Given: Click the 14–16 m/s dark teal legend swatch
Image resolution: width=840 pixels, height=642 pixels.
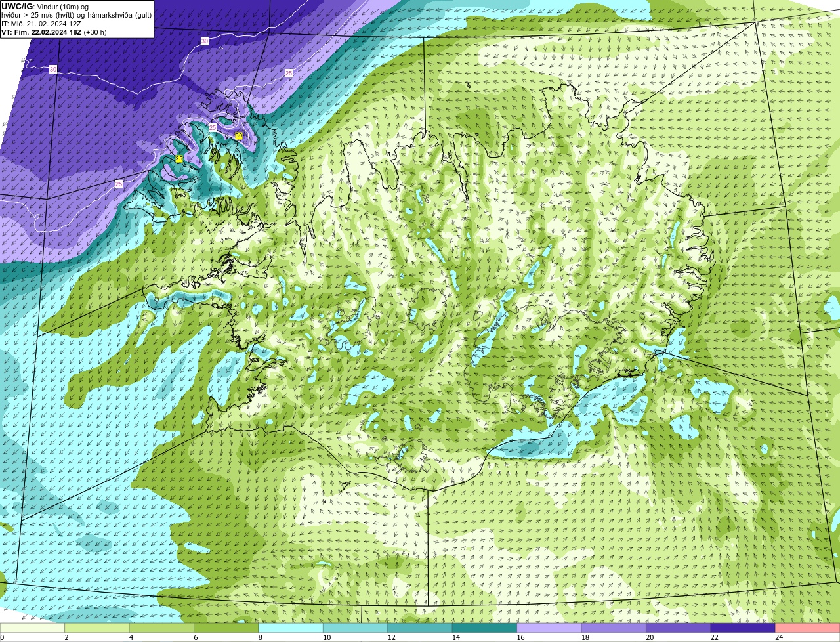Looking at the screenshot, I should pyautogui.click(x=485, y=628).
